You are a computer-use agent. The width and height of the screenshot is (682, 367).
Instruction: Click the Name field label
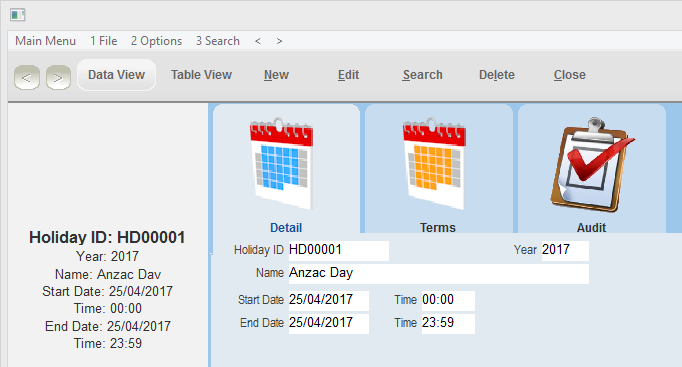point(270,273)
